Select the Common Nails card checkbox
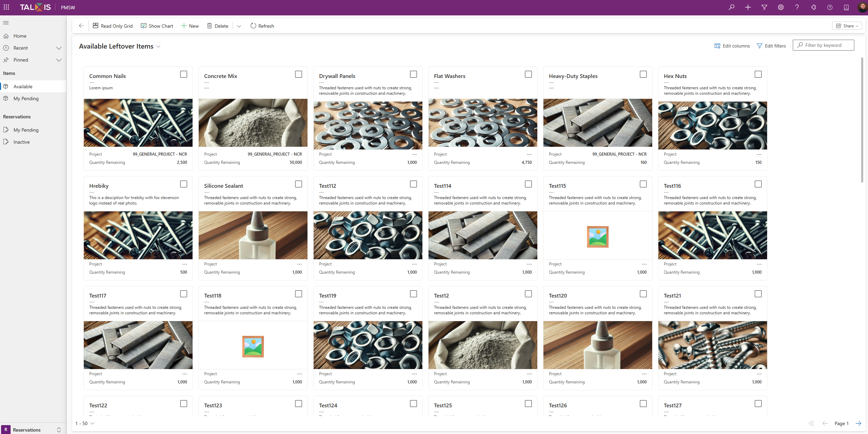Image resolution: width=868 pixels, height=434 pixels. [184, 74]
